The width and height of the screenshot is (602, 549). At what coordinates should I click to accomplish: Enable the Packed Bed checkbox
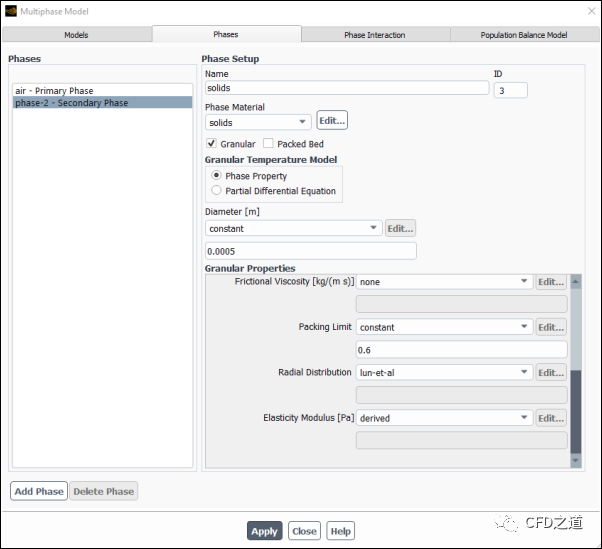(268, 144)
